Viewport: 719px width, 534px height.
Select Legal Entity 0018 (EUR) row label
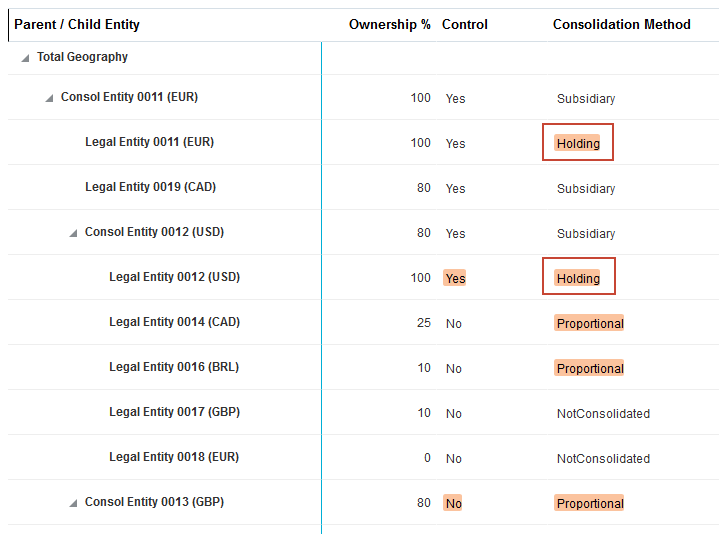pyautogui.click(x=174, y=457)
